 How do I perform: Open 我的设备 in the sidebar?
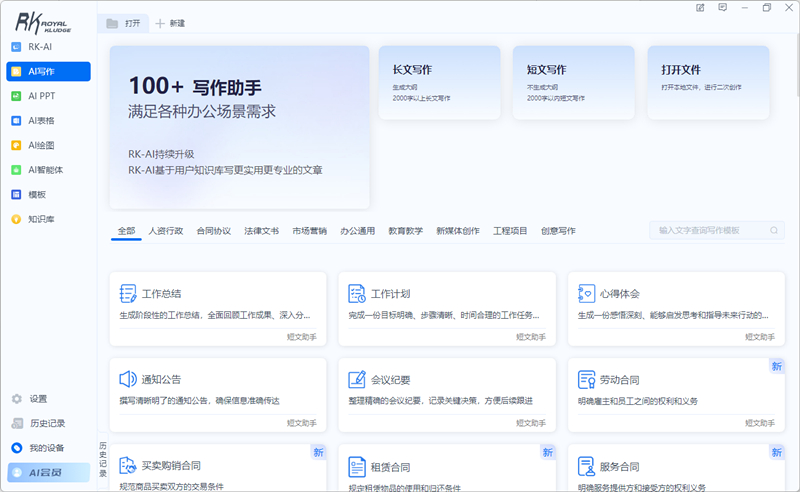(x=38, y=448)
